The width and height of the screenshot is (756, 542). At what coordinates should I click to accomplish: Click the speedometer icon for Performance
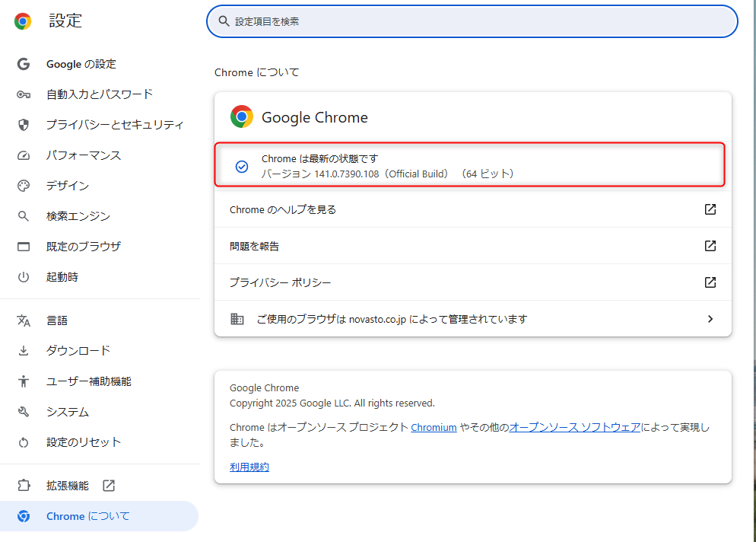[x=24, y=155]
